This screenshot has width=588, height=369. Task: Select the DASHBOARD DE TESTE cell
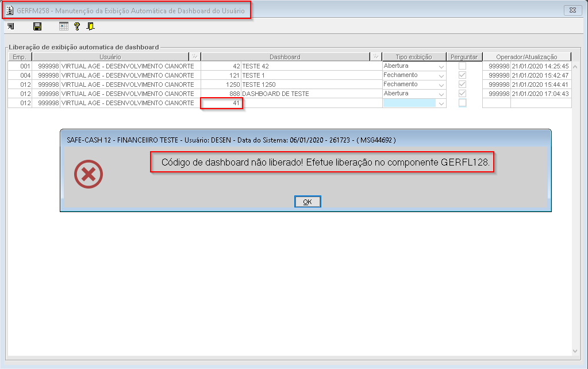(312, 93)
